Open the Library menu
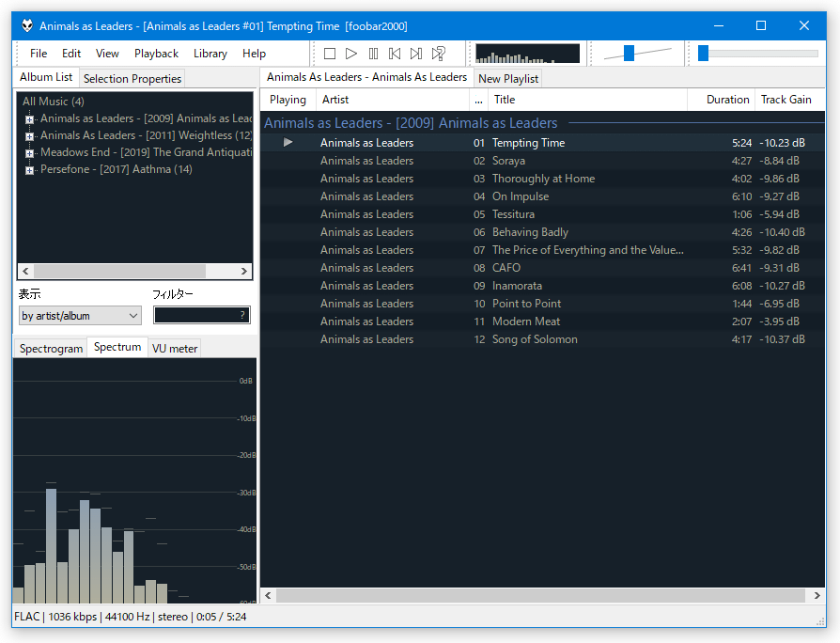The width and height of the screenshot is (840, 643). [x=210, y=54]
